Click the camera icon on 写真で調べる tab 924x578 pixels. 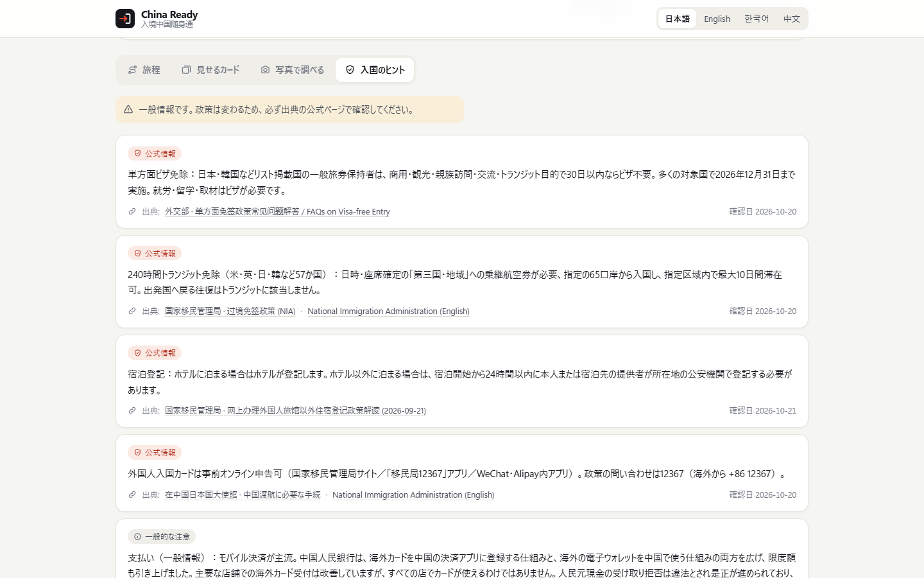pyautogui.click(x=265, y=70)
